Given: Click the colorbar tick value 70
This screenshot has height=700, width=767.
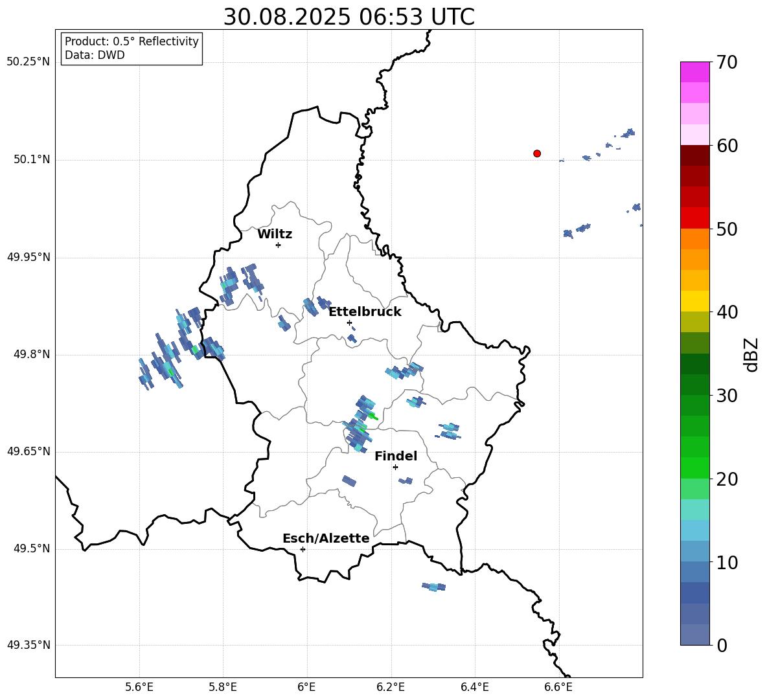Looking at the screenshot, I should point(727,62).
